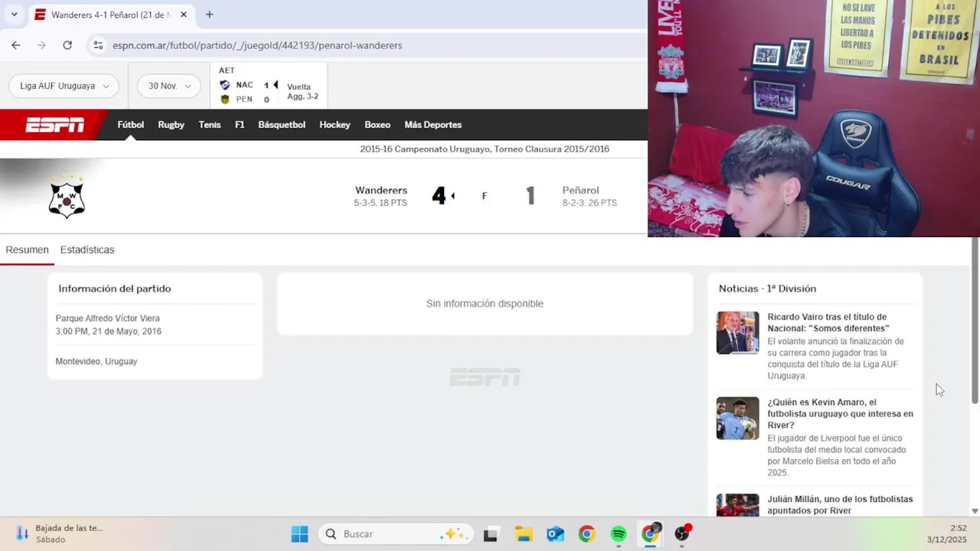
Task: Expand Liga AUF Uruguaya dropdown
Action: [x=64, y=86]
